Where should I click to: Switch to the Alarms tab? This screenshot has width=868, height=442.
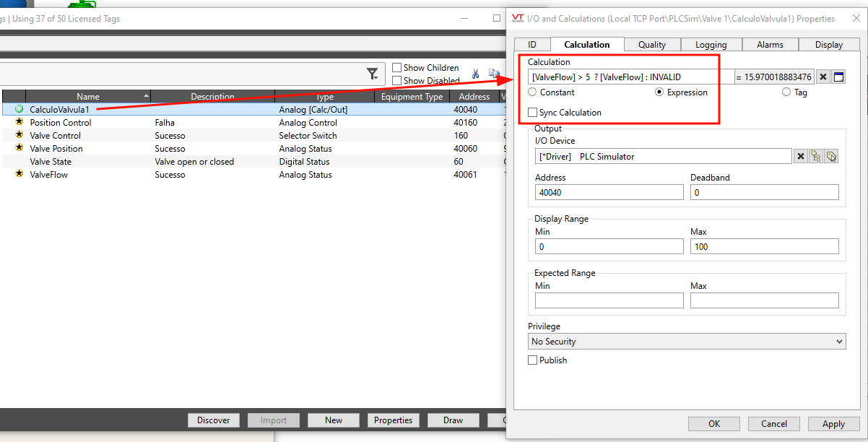click(x=770, y=45)
